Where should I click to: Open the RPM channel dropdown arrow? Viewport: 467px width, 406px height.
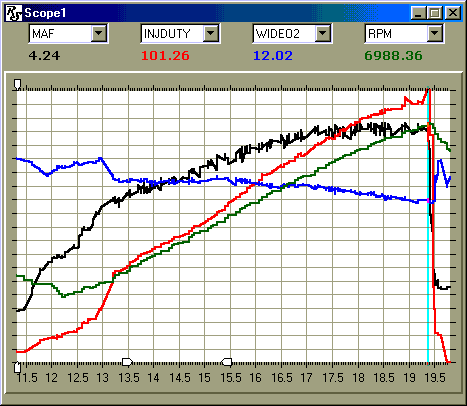pos(435,33)
